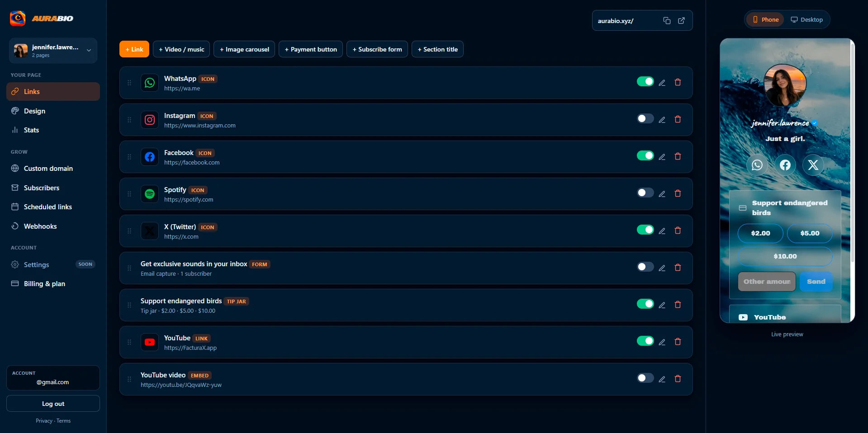Screen dimensions: 868x433
Task: Open the Design page
Action: coord(53,111)
